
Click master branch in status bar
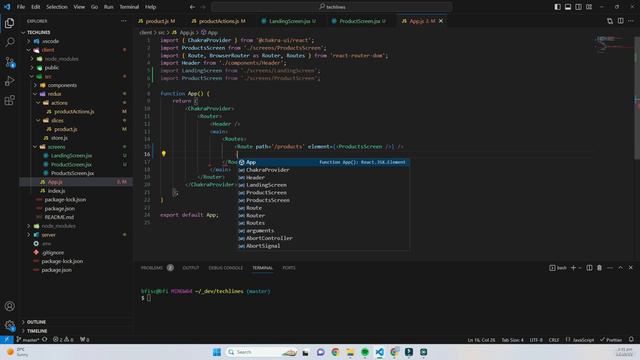click(x=28, y=340)
